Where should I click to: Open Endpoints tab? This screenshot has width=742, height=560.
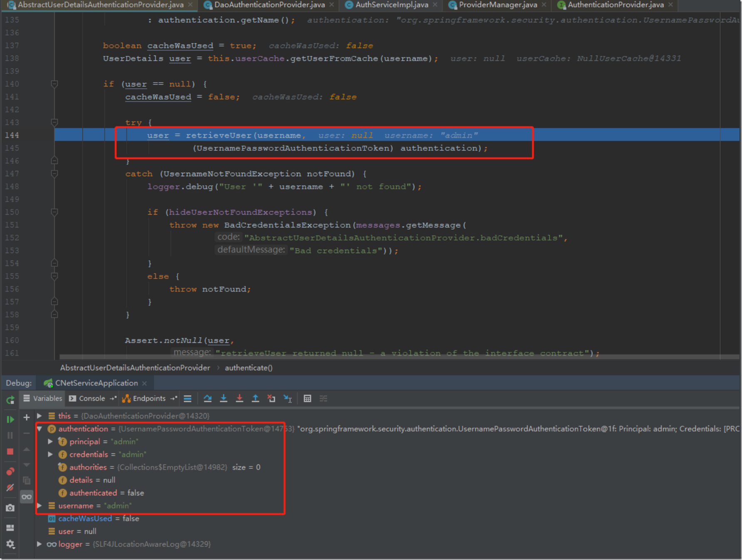click(144, 399)
